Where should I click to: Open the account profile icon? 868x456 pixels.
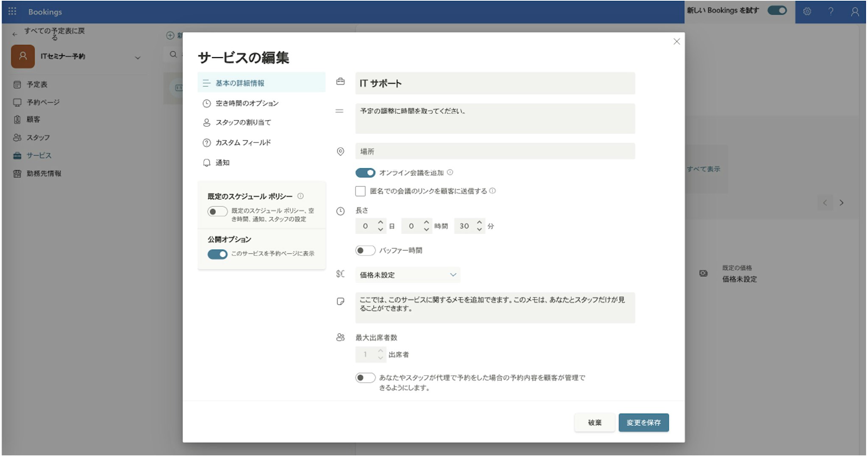(x=855, y=11)
